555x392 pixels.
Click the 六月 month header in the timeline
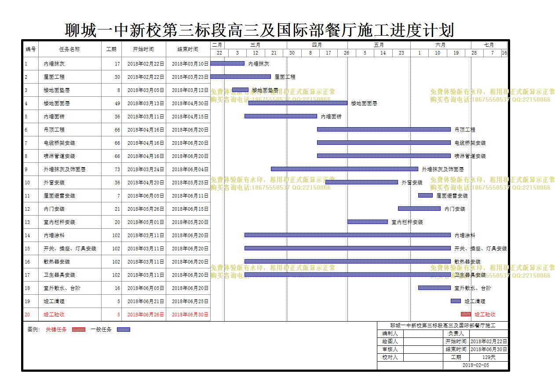pyautogui.click(x=441, y=45)
